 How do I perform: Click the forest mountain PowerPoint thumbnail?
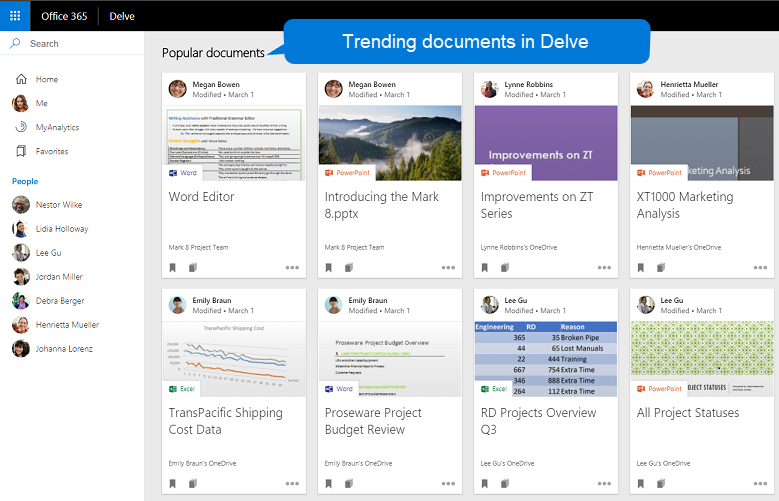pos(390,143)
